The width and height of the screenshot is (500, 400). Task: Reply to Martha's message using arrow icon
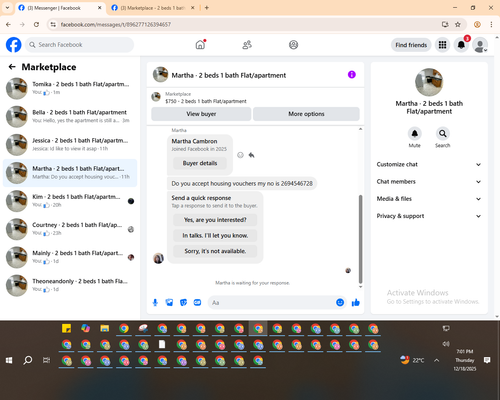pos(251,155)
